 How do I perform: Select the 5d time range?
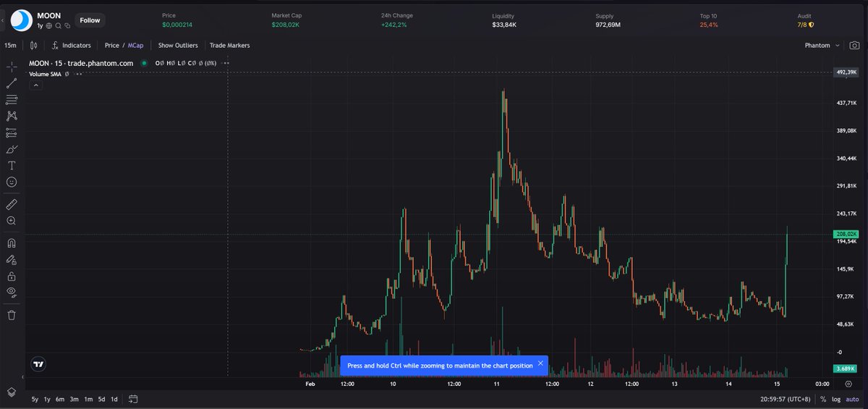(101, 399)
